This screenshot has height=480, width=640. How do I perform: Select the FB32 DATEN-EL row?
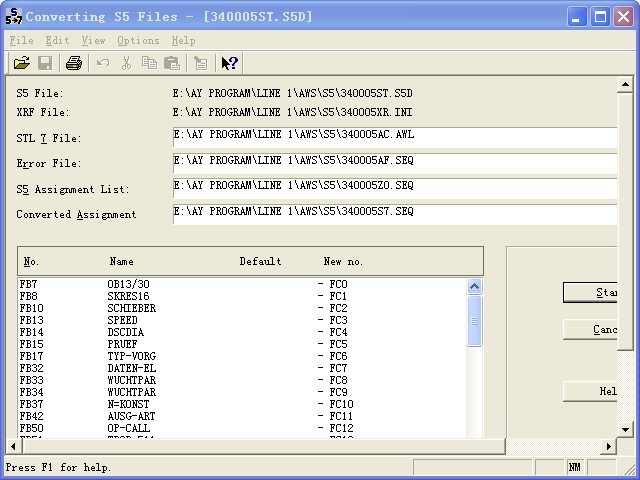242,368
